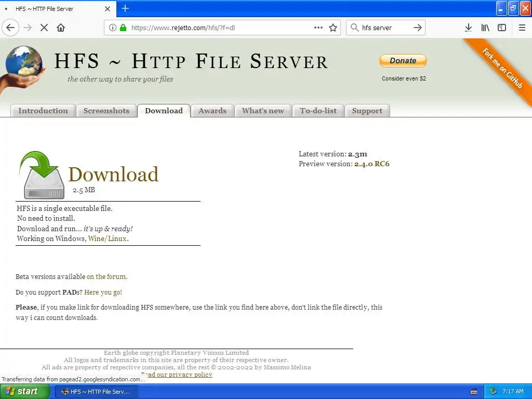Screen dimensions: 532x399
Task: Click the 'HFS is a single executable file.' line
Action: (x=65, y=208)
